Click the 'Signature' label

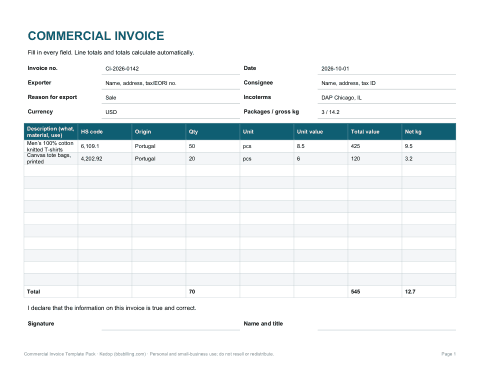[x=41, y=324]
